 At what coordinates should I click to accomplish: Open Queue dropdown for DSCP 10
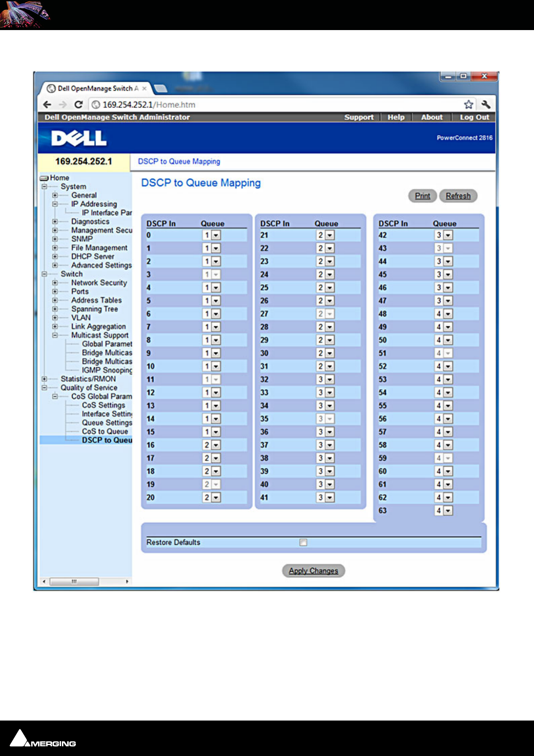(212, 366)
